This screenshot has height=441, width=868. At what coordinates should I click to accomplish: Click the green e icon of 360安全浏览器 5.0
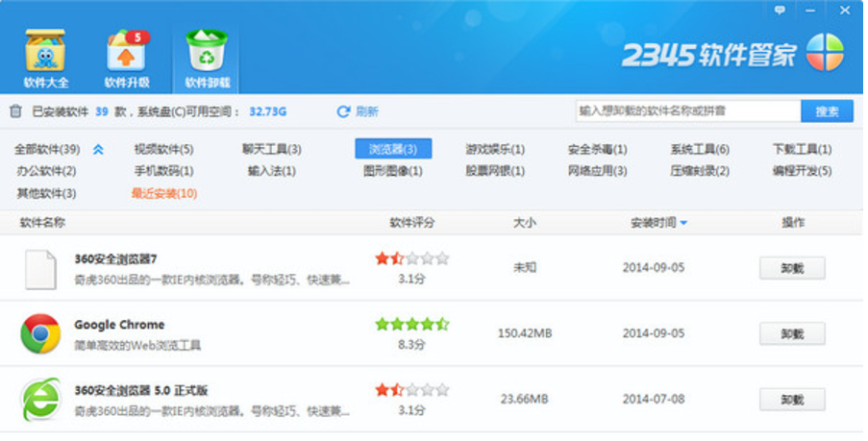click(40, 399)
